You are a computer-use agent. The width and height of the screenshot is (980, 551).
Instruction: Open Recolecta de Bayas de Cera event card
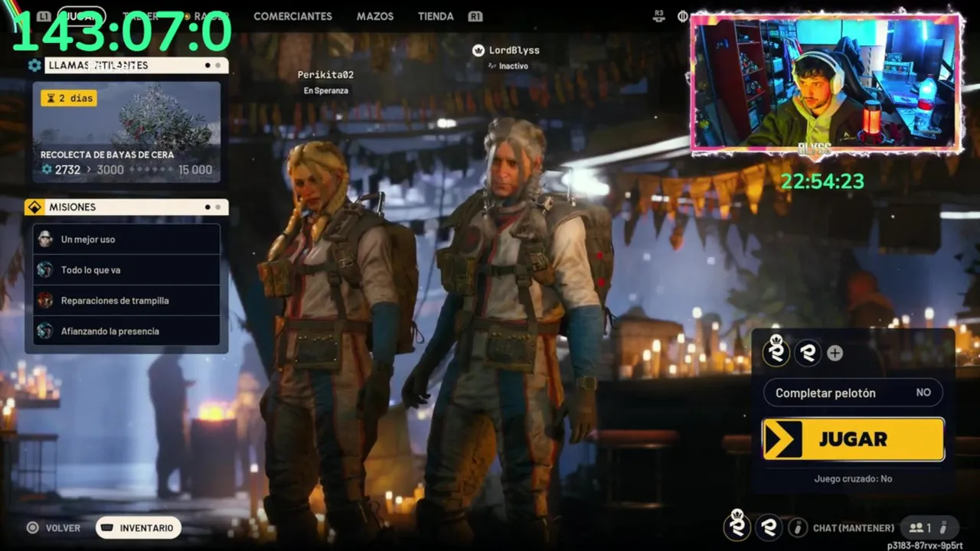126,132
